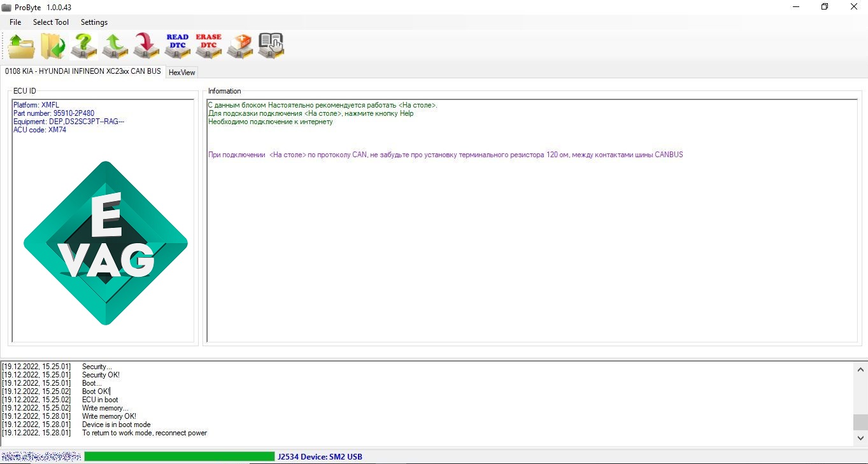Click the open file folder icon

pos(21,46)
